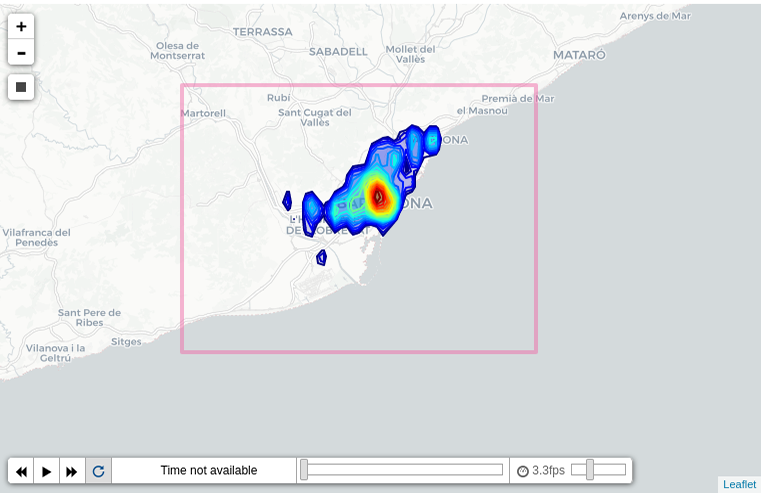Click the Mataró label on the coast

tap(579, 55)
